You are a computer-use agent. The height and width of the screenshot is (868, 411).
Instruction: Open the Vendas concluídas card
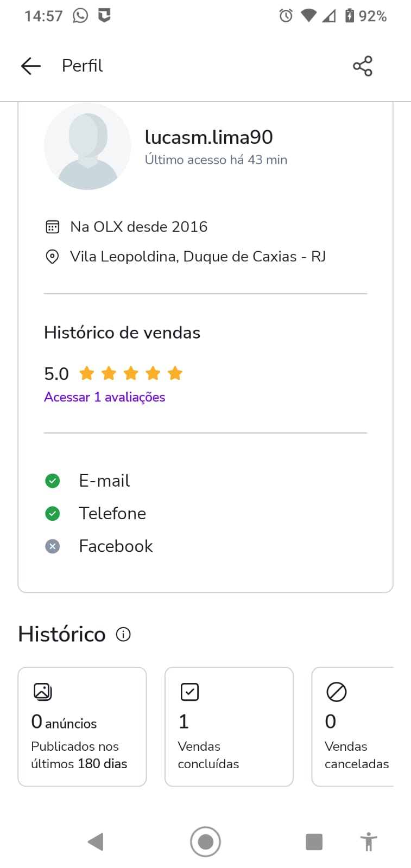pos(229,726)
